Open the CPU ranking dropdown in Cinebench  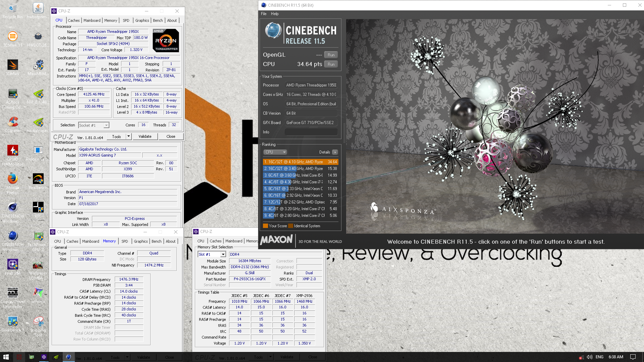click(275, 152)
